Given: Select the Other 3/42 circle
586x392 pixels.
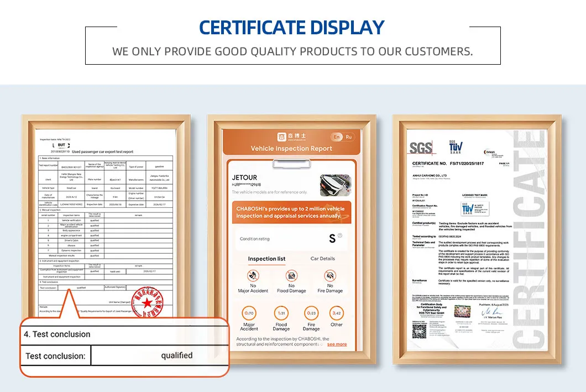Looking at the screenshot, I should [x=336, y=313].
